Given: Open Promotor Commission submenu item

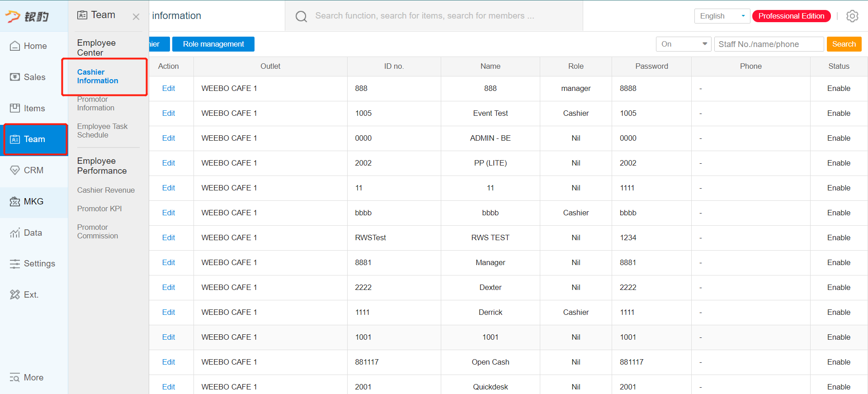Looking at the screenshot, I should [x=98, y=232].
